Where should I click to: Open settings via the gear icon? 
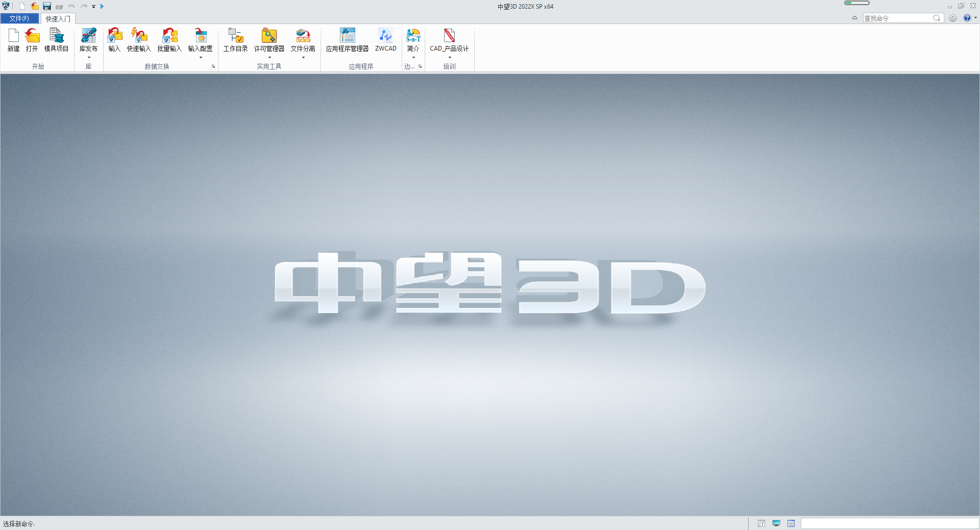pyautogui.click(x=953, y=18)
